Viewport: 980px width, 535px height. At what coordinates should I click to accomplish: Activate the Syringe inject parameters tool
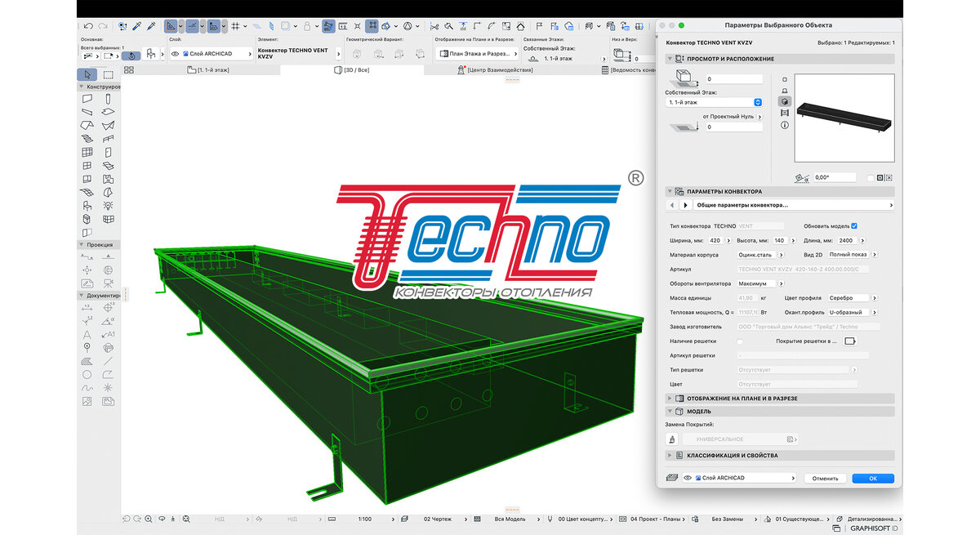[x=151, y=26]
